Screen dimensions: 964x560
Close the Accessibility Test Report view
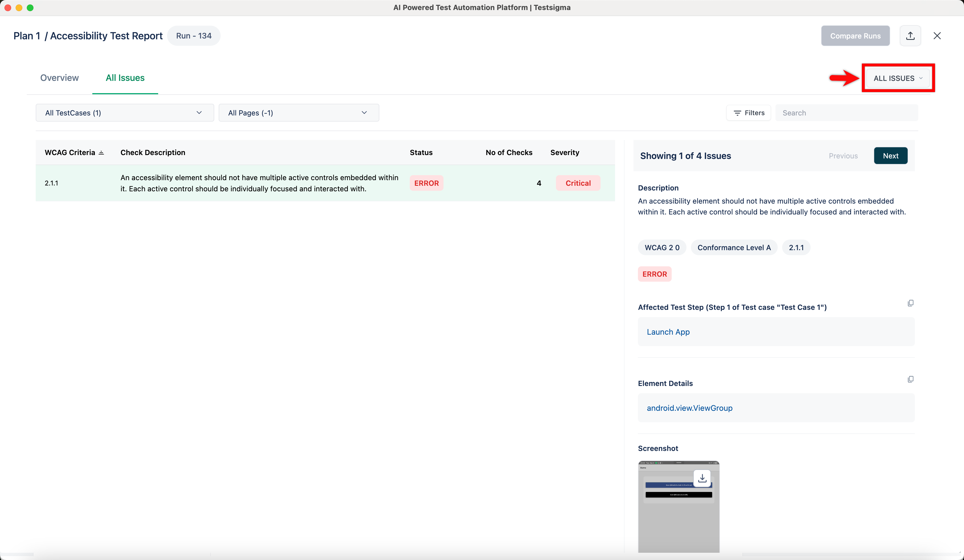pyautogui.click(x=937, y=36)
